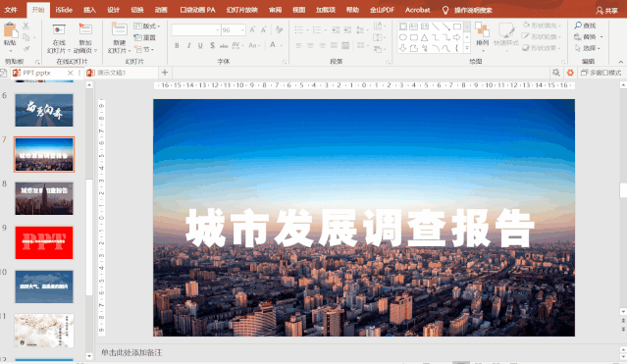The image size is (627, 364).
Task: Toggle text Shadow S button
Action: click(x=212, y=45)
